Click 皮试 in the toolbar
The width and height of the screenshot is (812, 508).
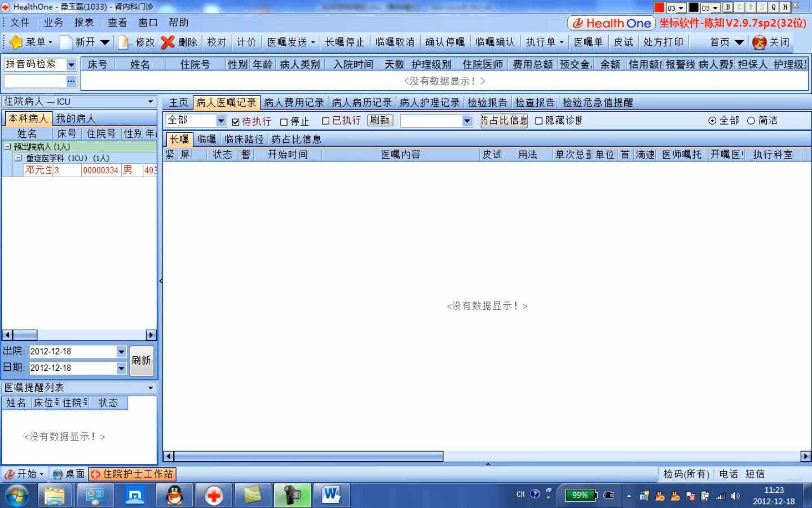[x=623, y=42]
